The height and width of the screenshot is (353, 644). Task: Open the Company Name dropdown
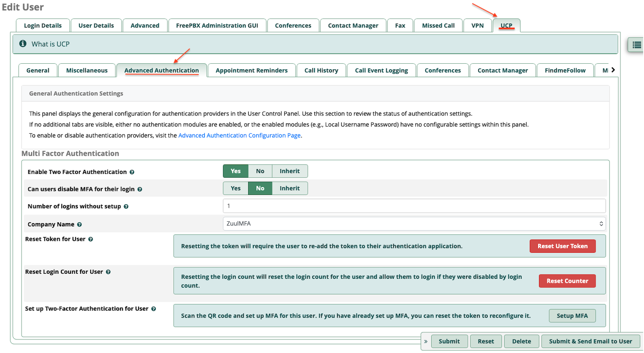[414, 224]
